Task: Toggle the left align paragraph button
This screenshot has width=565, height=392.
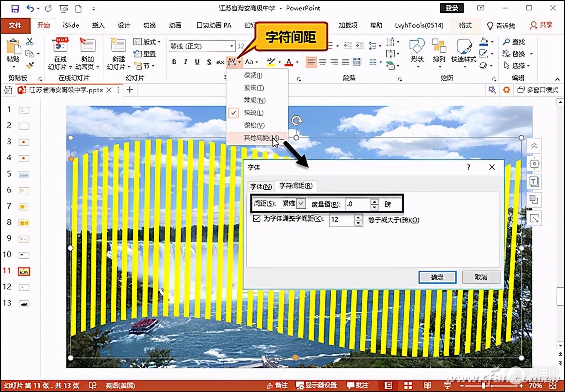Action: click(x=311, y=62)
